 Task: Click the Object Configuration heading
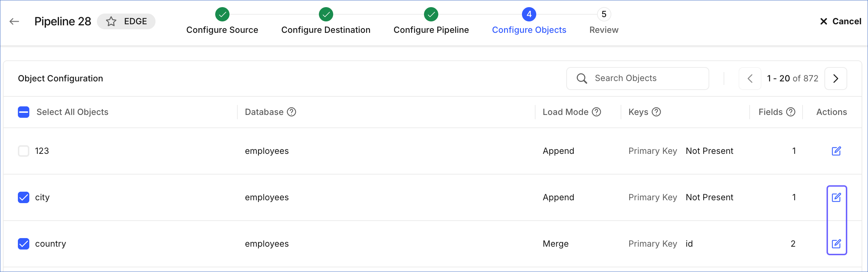(x=60, y=79)
